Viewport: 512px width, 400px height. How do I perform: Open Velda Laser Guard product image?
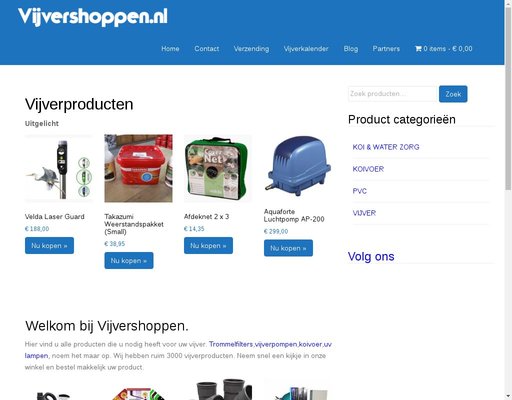59,168
